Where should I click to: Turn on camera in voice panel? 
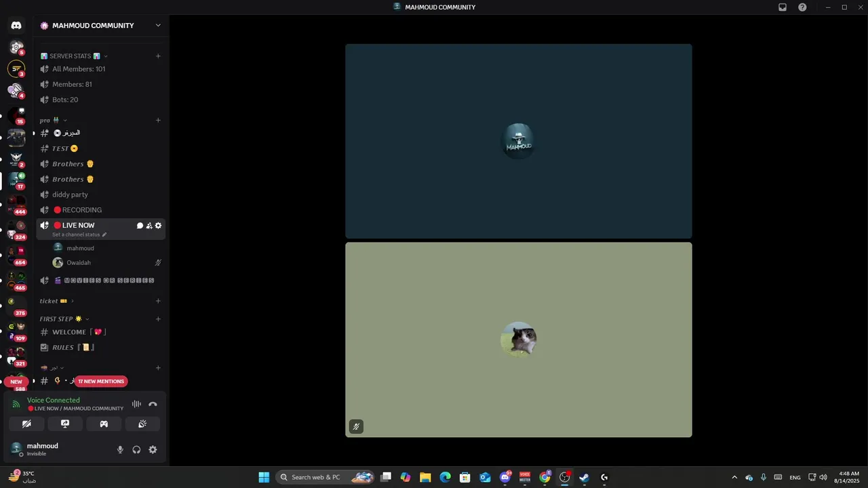tap(26, 424)
